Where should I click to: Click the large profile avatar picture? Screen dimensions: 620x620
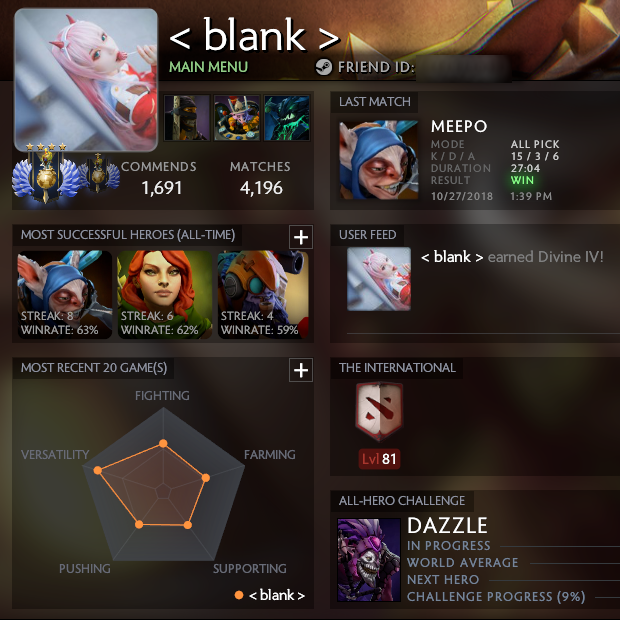click(86, 80)
